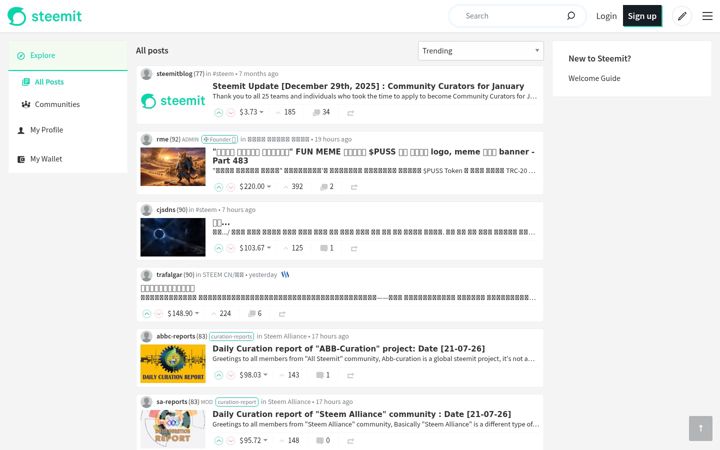Click the abbc-reports avatar icon
This screenshot has height=450, width=720.
(x=146, y=337)
